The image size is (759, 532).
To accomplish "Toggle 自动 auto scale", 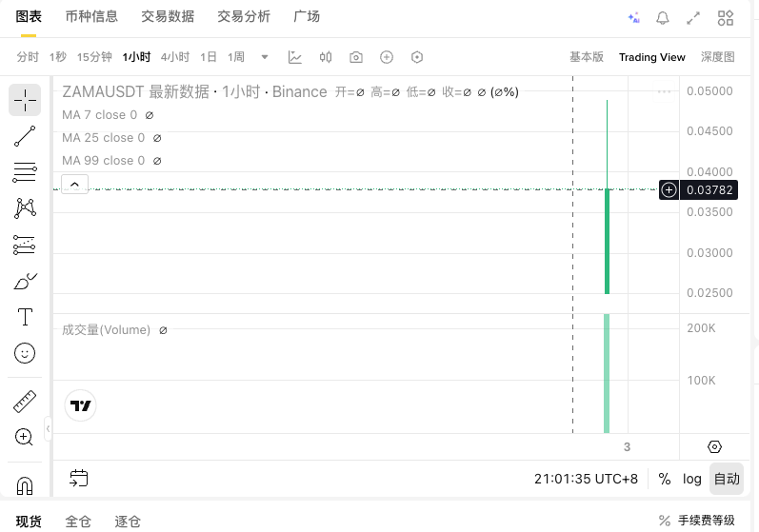I will click(x=727, y=479).
